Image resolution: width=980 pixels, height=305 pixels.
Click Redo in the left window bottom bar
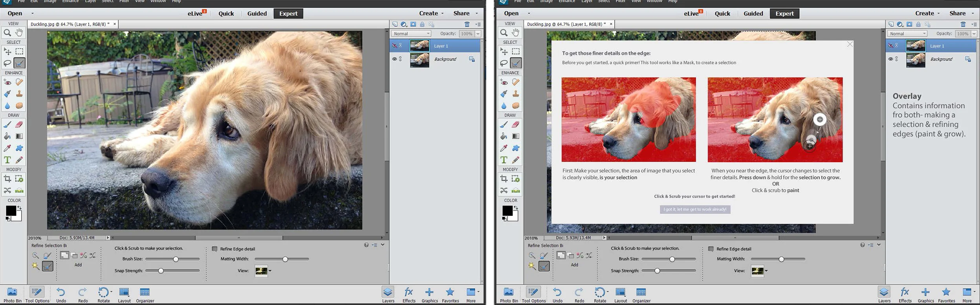[x=83, y=295]
